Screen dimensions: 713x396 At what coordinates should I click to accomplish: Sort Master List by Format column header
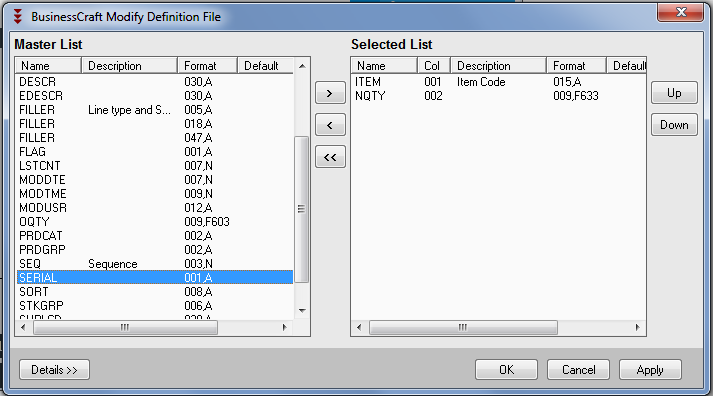click(207, 66)
